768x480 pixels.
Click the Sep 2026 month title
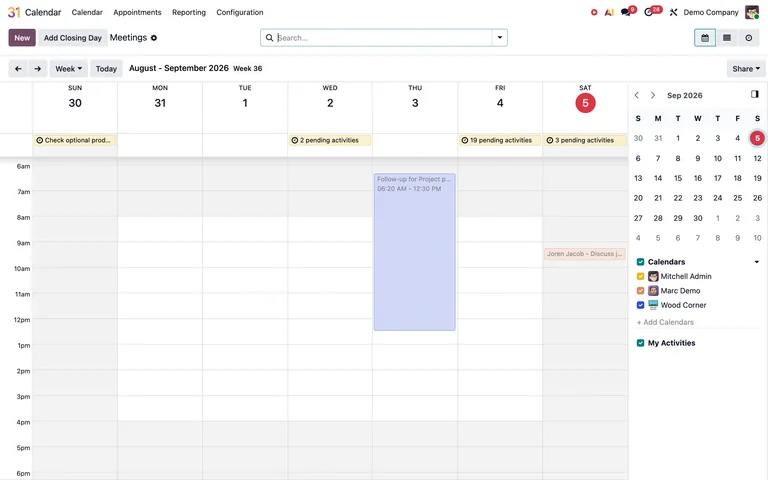[x=684, y=95]
